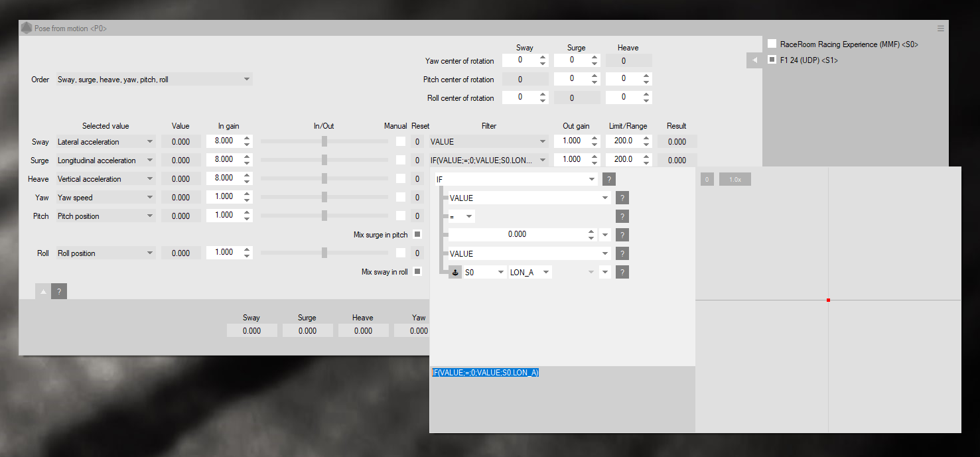This screenshot has height=457, width=980.
Task: Click the joystick icon beside the S0 dropdown
Action: coord(455,272)
